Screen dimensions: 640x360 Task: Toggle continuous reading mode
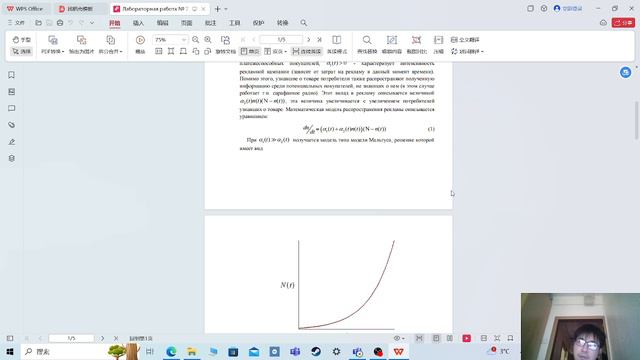307,51
